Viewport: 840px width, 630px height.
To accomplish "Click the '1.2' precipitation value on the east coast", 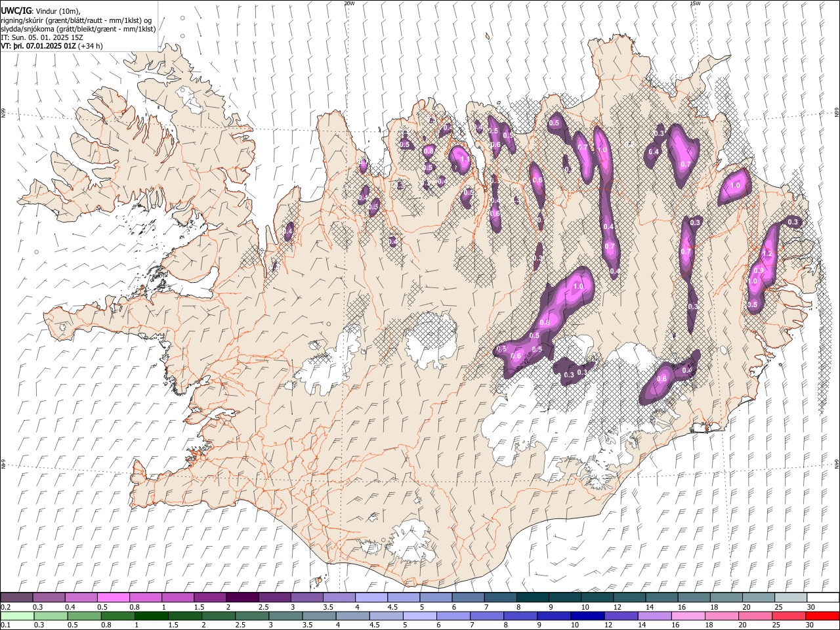I will click(x=767, y=253).
